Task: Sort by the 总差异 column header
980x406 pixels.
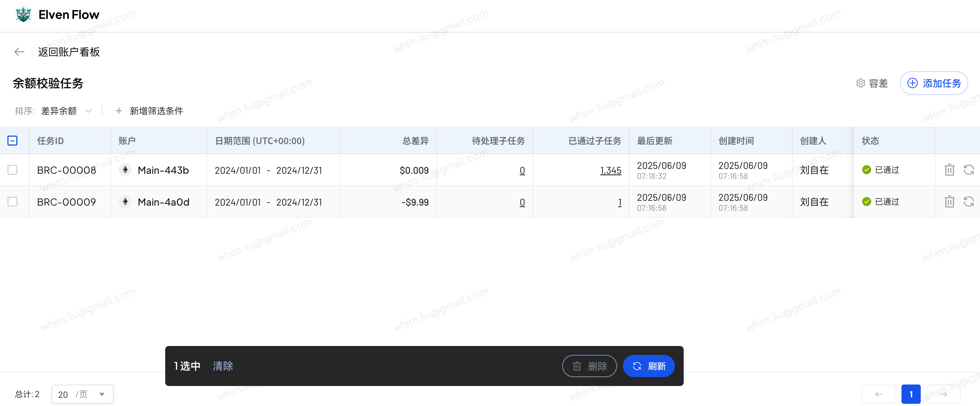Action: pos(416,141)
